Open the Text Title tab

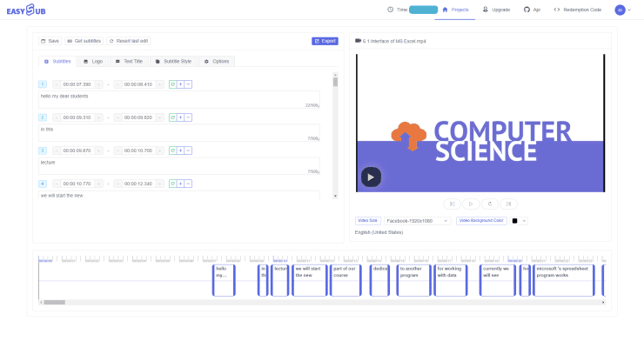pos(129,62)
